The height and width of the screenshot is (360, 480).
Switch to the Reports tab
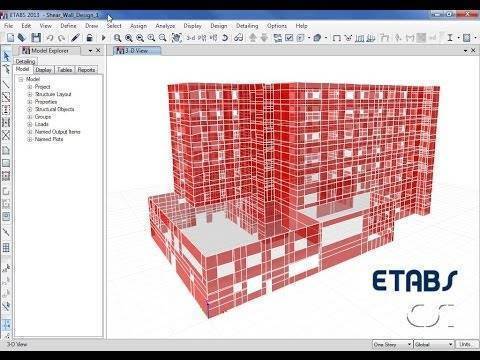pyautogui.click(x=86, y=70)
